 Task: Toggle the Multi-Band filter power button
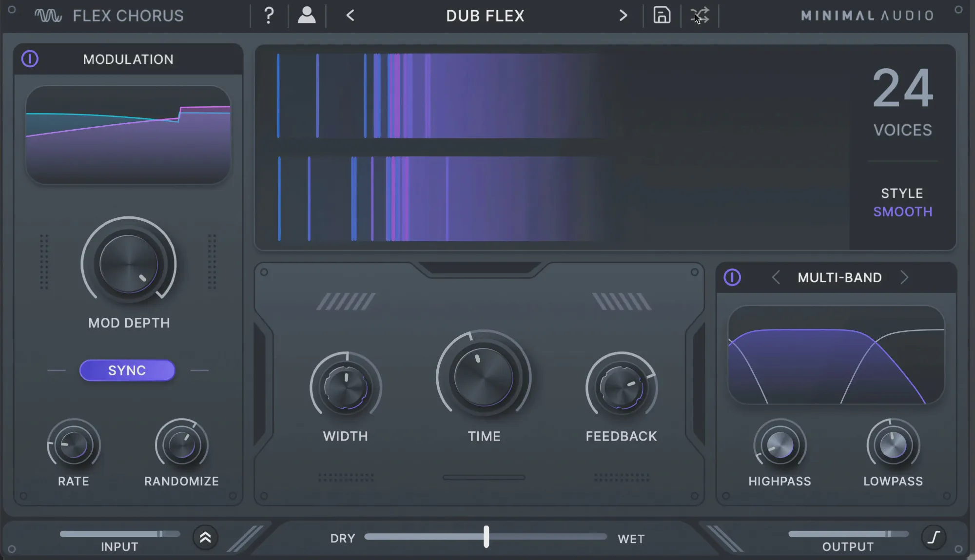coord(732,277)
